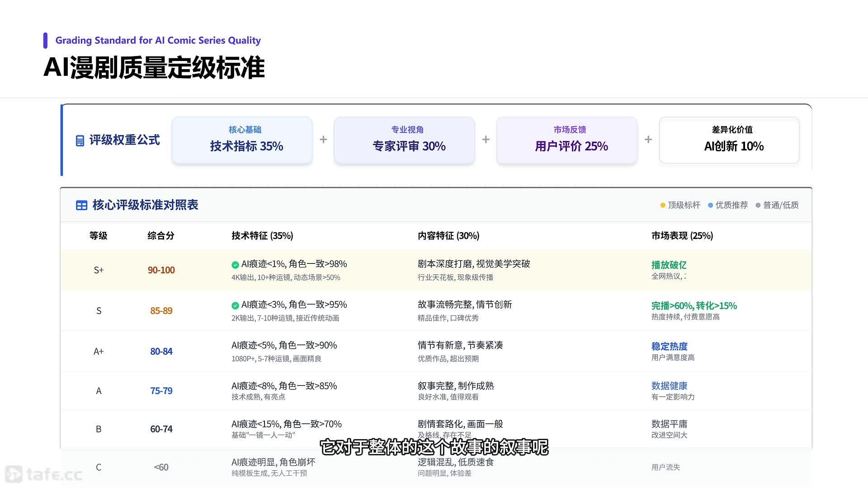The height and width of the screenshot is (488, 868).
Task: Click the 90-100 score in S+ row
Action: [161, 270]
